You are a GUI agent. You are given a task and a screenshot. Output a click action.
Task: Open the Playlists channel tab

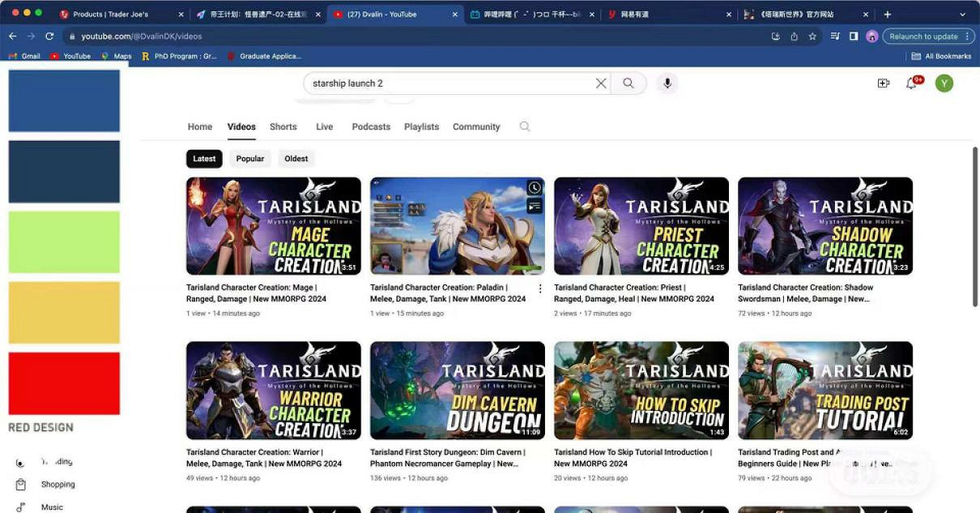tap(421, 127)
